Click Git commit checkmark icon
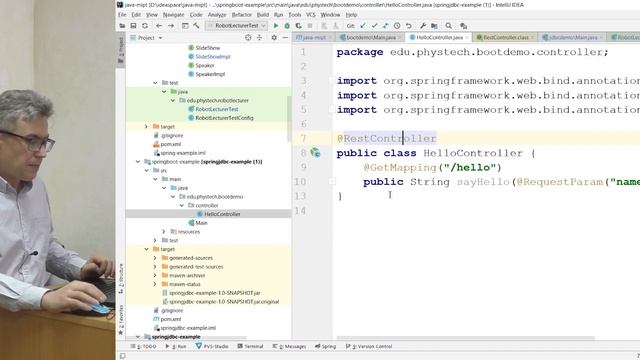 pos(374,26)
